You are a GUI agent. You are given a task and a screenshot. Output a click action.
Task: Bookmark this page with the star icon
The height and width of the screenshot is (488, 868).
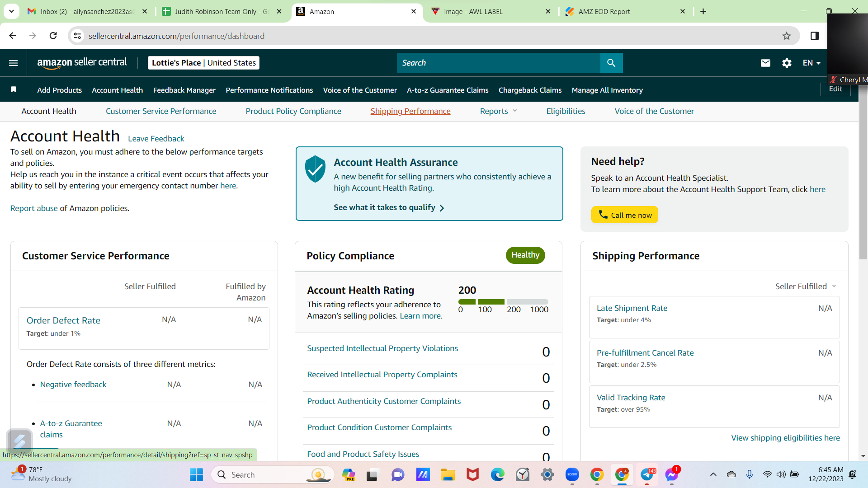click(x=787, y=36)
